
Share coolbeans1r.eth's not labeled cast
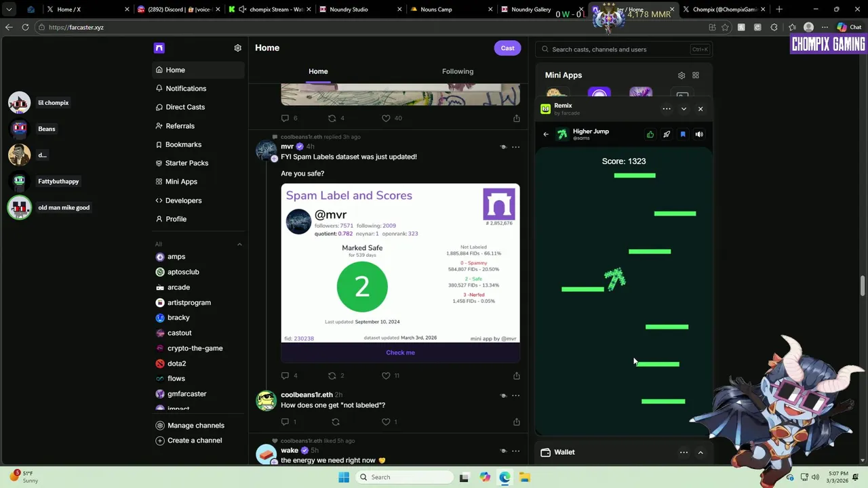coord(516,422)
